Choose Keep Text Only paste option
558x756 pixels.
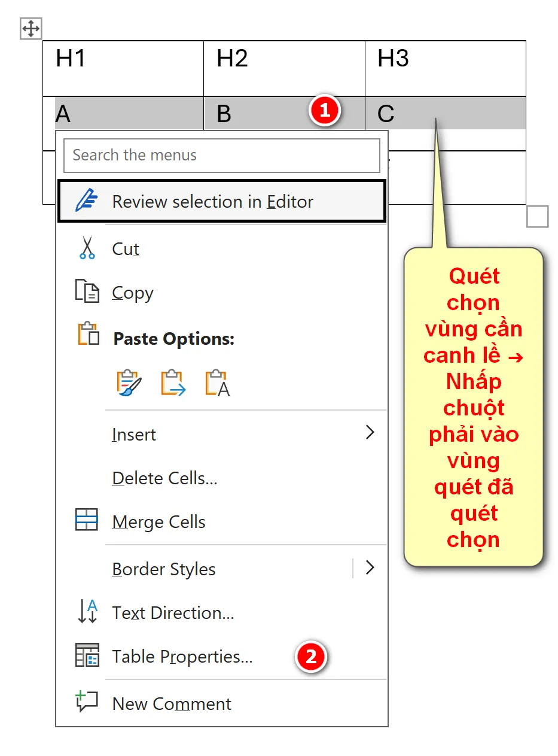[x=218, y=383]
